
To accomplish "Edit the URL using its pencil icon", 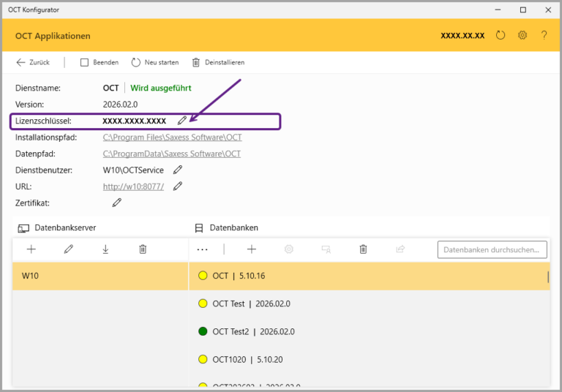I will [177, 186].
